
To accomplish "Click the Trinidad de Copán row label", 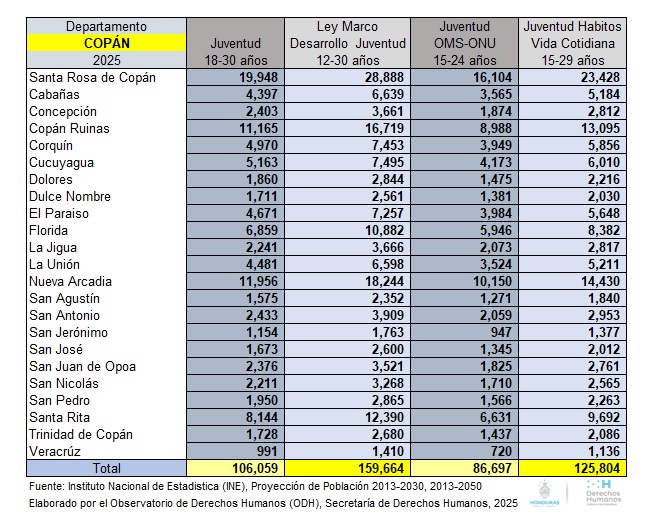I will (81, 434).
